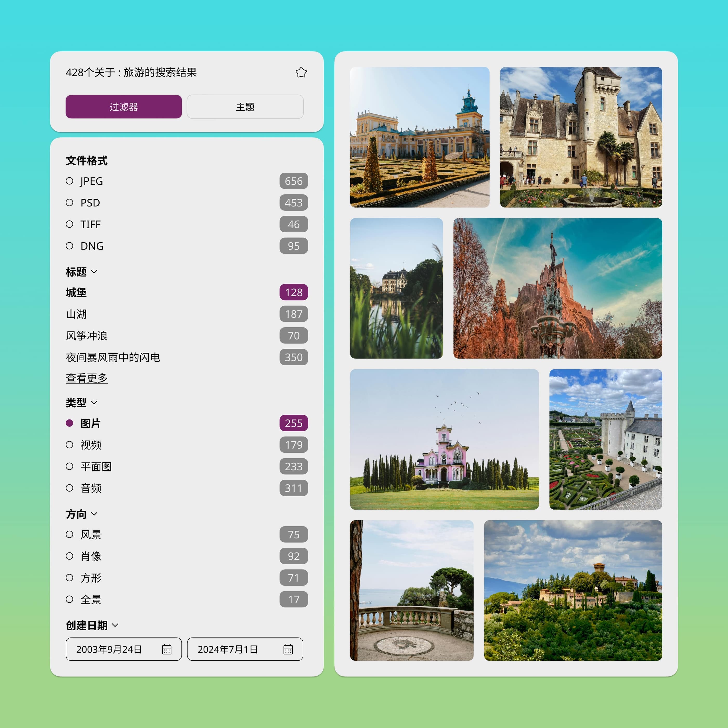Collapse the 类型 section
728x728 pixels.
coord(94,402)
